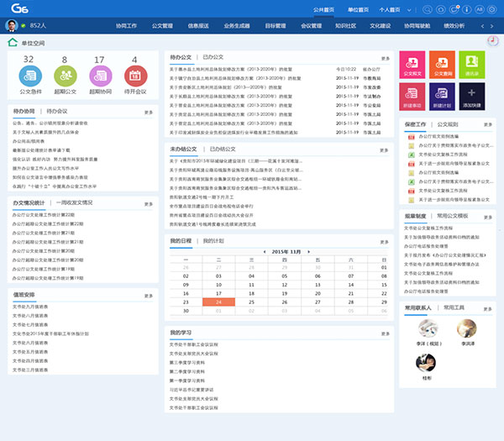504x441 pixels.
Task: Switch to the 单位首页 tab
Action: [x=358, y=9]
